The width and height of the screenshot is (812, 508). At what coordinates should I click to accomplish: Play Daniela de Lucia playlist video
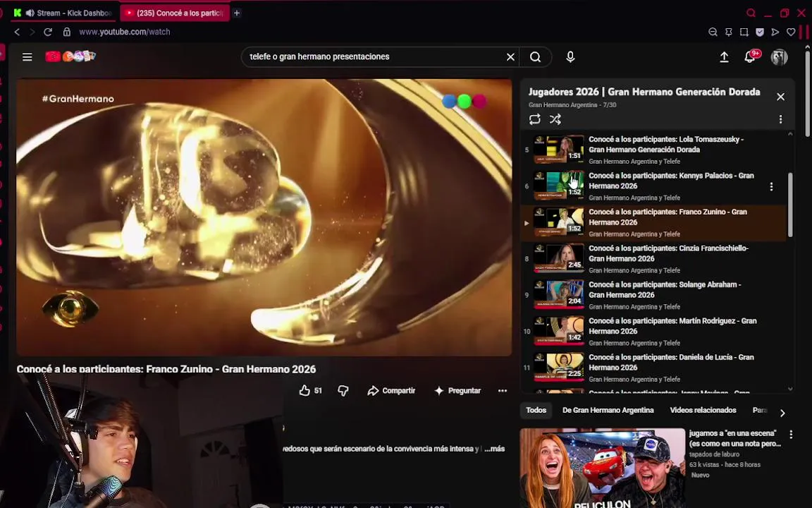coord(655,368)
